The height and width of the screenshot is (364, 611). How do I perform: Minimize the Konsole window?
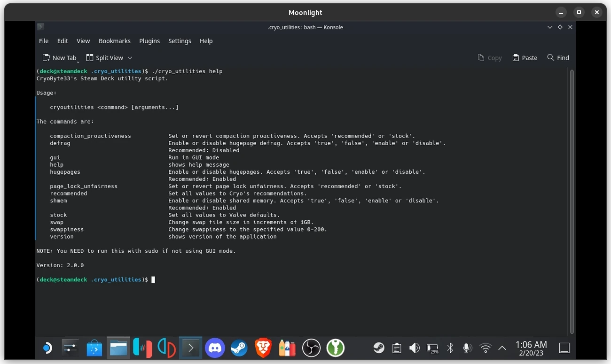549,27
